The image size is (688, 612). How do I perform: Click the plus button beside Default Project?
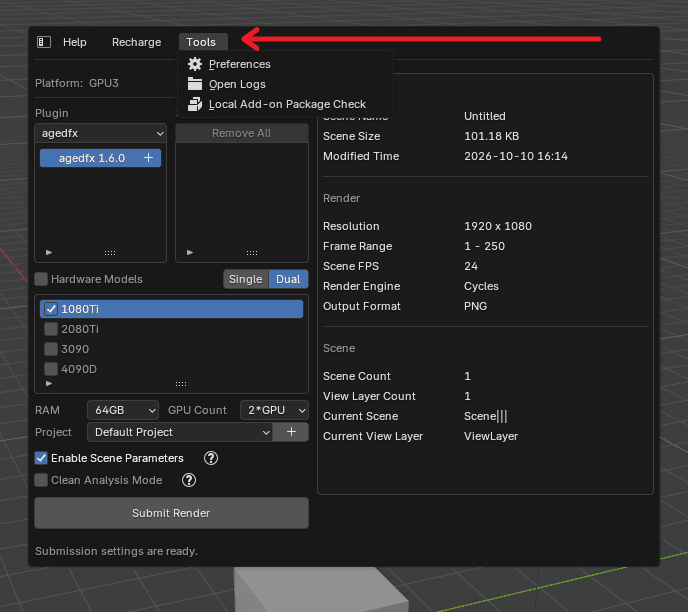[x=291, y=432]
